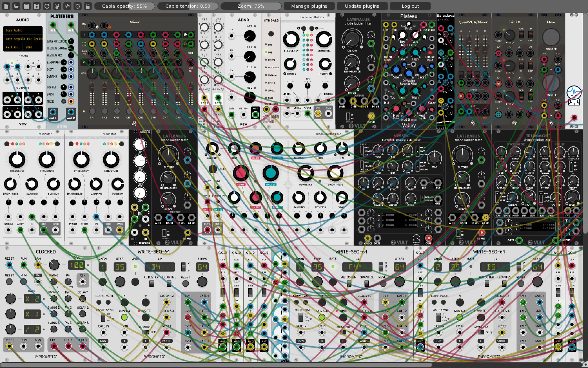Viewport: 588px width, 368px height.
Task: Flip MONITOR SEQ switch on B5 WRITE-SEQ-64
Action: [x=481, y=332]
